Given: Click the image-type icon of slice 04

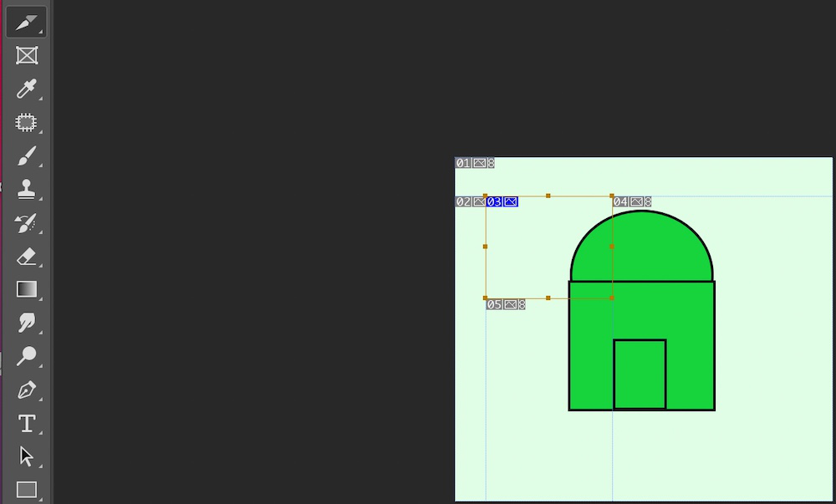Looking at the screenshot, I should tap(636, 201).
